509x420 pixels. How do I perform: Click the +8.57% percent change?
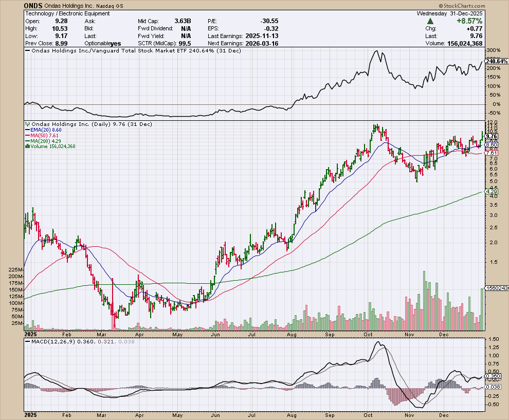coord(469,21)
